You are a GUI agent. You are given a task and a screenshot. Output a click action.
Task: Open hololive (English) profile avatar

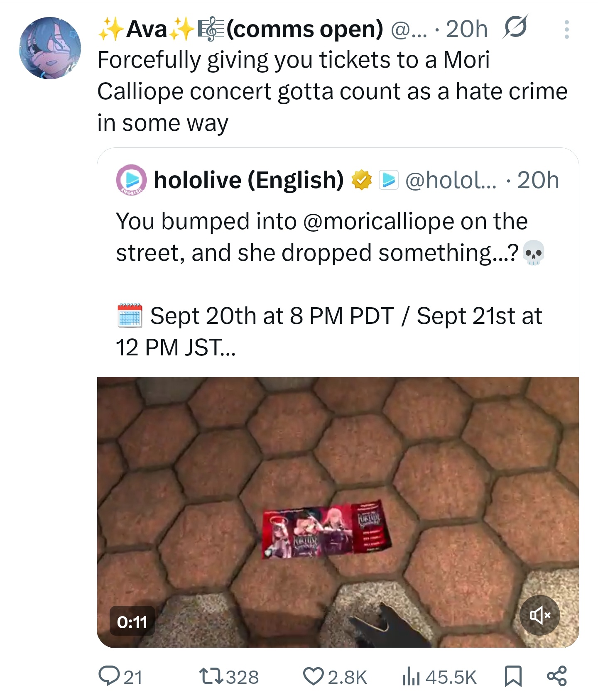[x=131, y=180]
